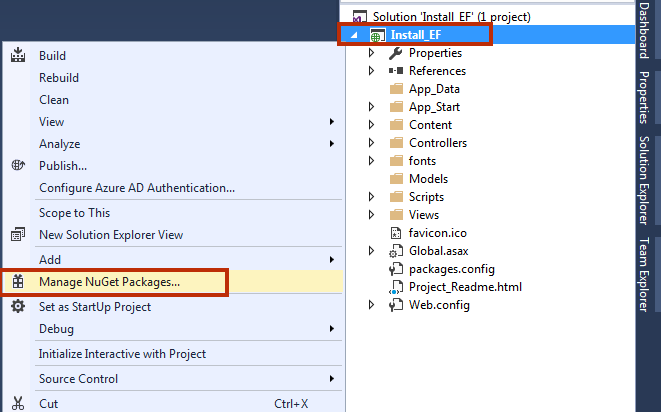Switch to the Solution Explorer side tab
This screenshot has height=412, width=661.
644,180
